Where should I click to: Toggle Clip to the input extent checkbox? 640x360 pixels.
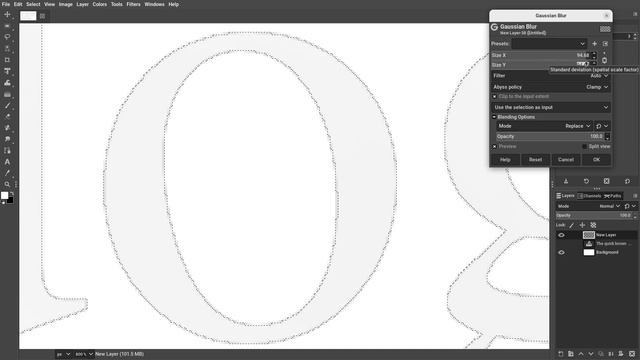tap(494, 97)
